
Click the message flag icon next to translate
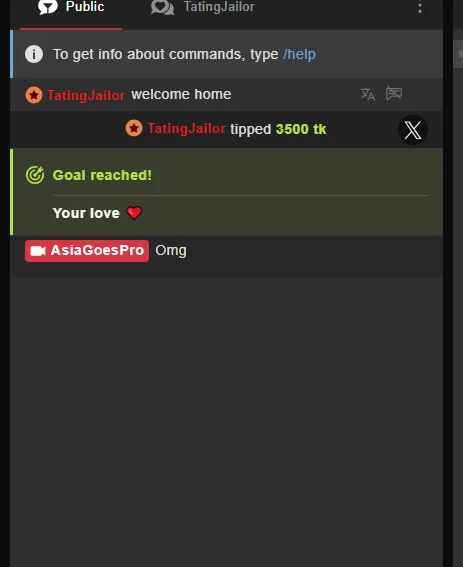click(394, 93)
